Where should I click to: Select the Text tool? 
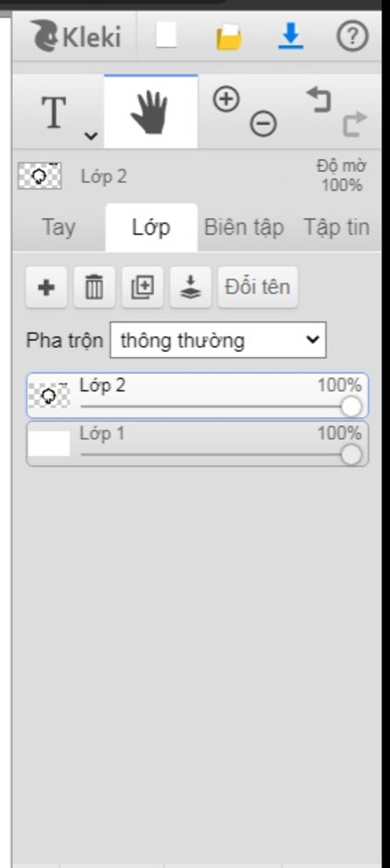click(54, 112)
